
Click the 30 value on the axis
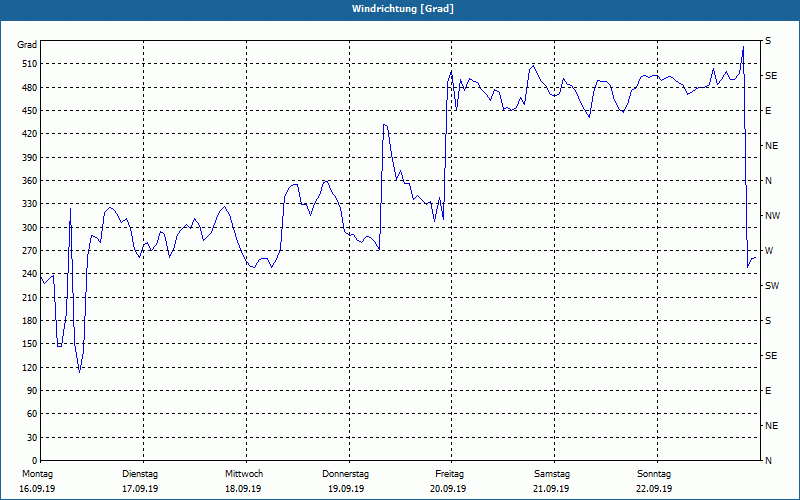click(31, 437)
